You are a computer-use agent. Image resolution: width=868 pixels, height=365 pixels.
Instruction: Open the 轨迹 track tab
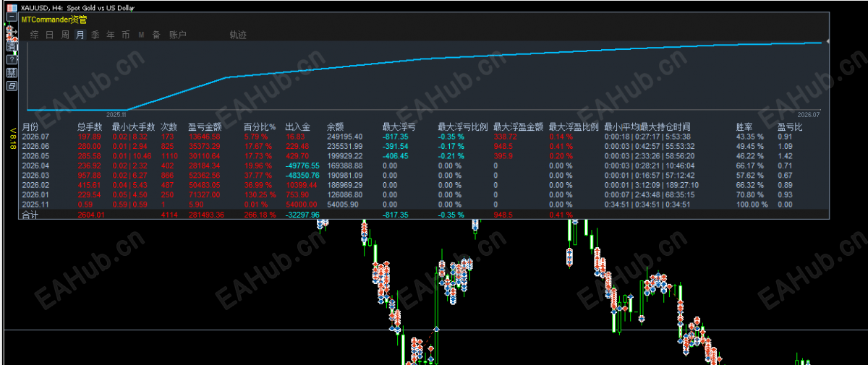pos(238,35)
